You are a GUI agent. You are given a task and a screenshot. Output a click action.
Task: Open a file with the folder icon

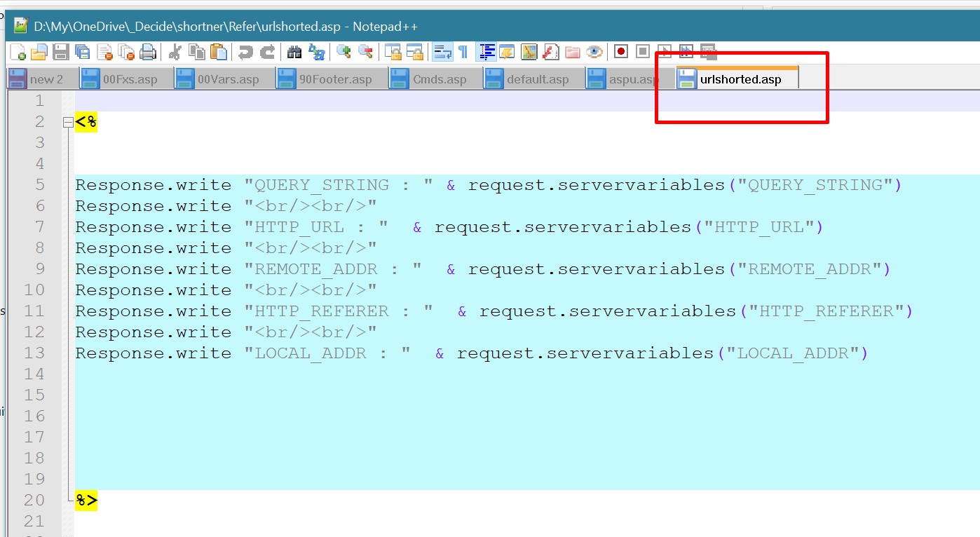(x=39, y=52)
